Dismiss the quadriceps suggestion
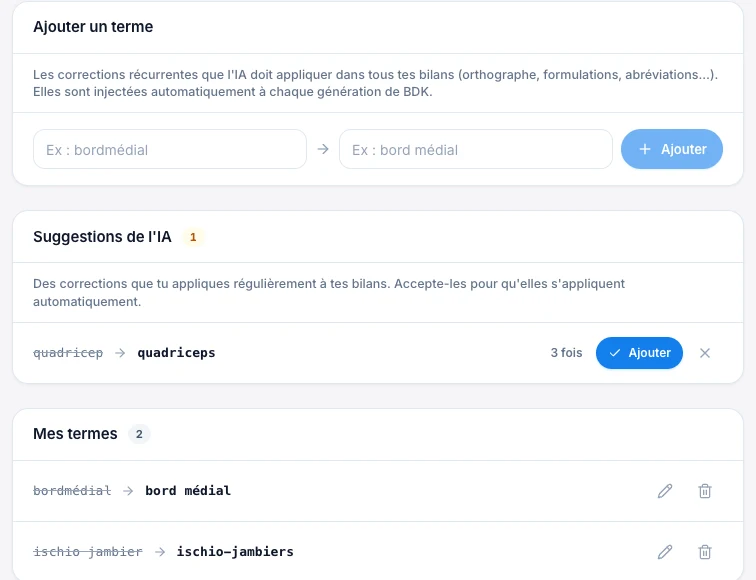Viewport: 756px width, 580px height. (705, 353)
